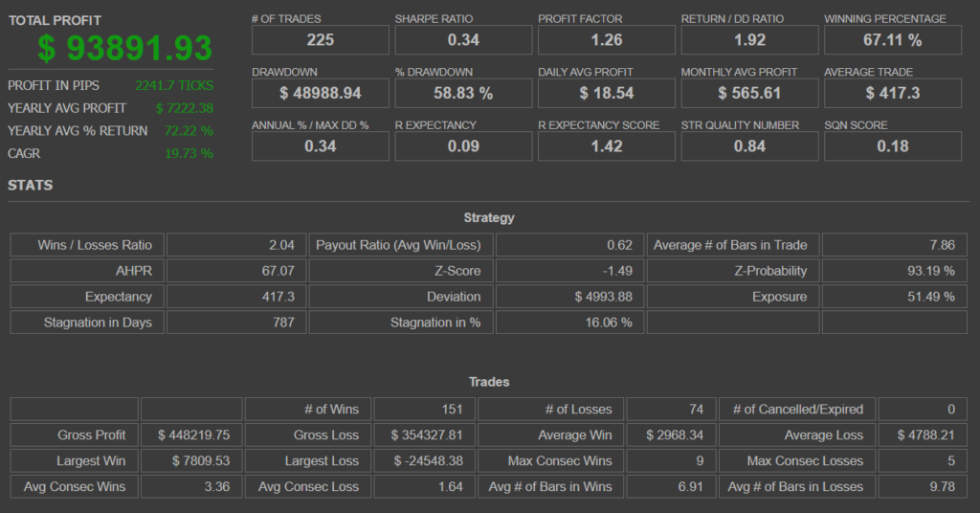Screen dimensions: 980x513
Task: Select the # of Trades value box
Action: [x=320, y=40]
